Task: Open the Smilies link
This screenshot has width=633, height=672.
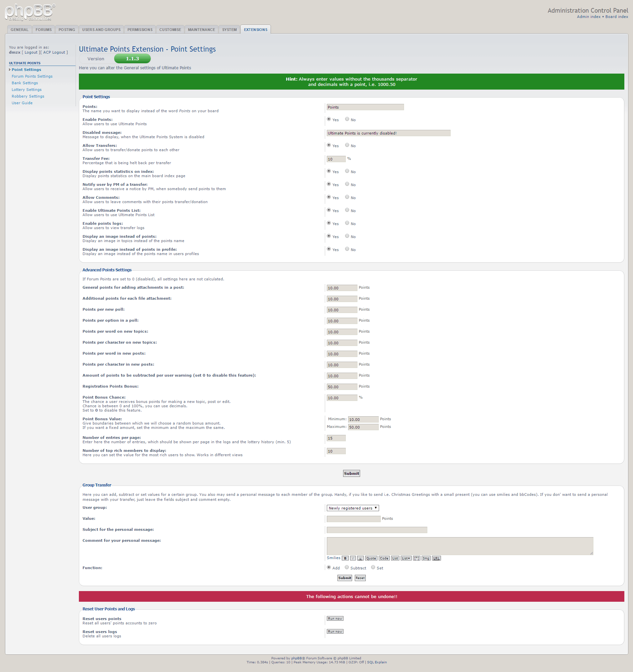Action: [x=333, y=558]
